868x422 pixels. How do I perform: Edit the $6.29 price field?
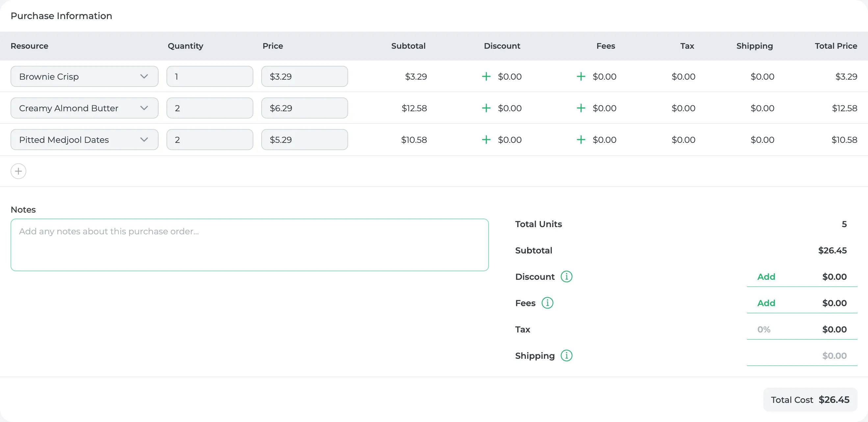tap(304, 108)
